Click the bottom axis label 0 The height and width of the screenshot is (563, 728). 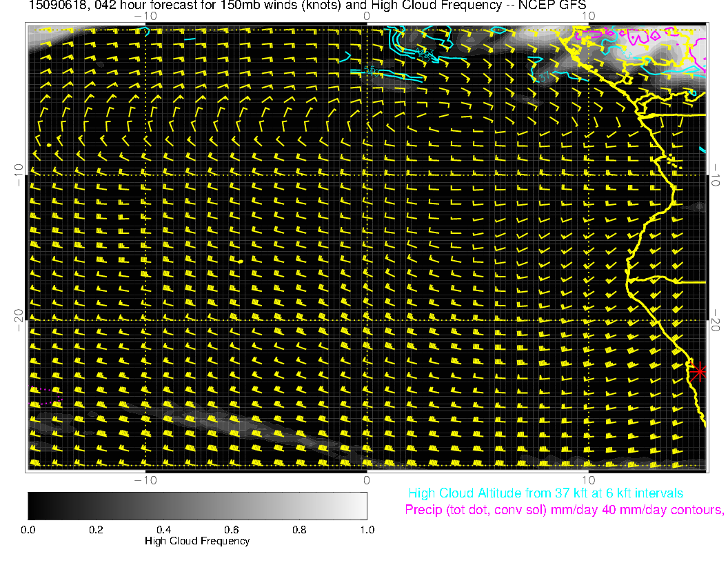tap(367, 479)
